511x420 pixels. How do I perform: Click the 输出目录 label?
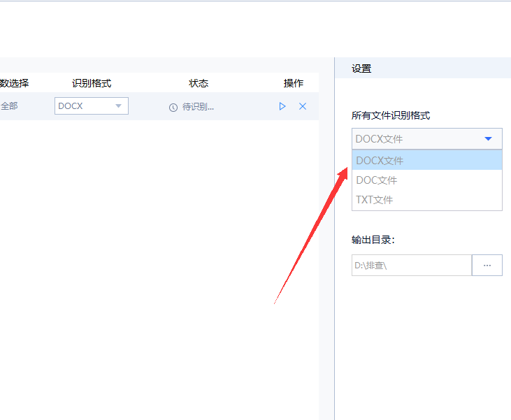(x=373, y=240)
